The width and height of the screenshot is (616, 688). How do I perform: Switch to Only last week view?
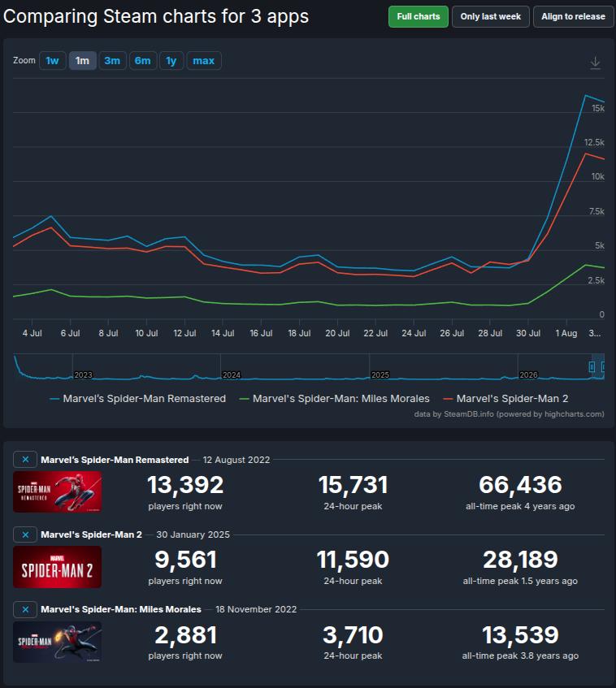click(x=490, y=17)
